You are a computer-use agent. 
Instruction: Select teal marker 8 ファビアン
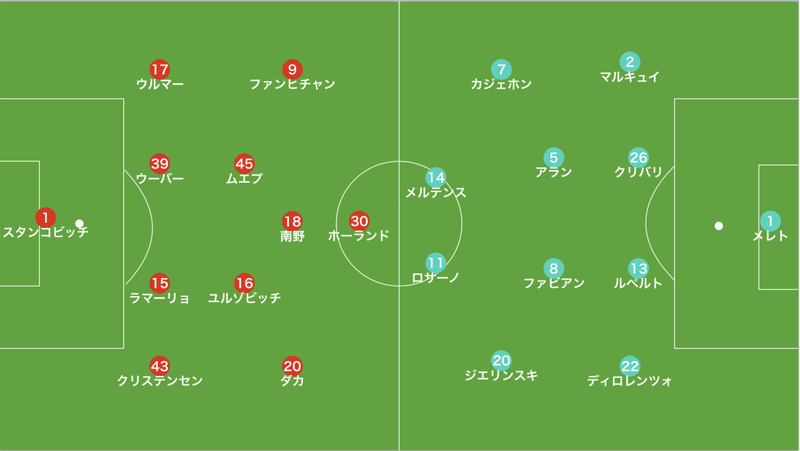pos(554,268)
